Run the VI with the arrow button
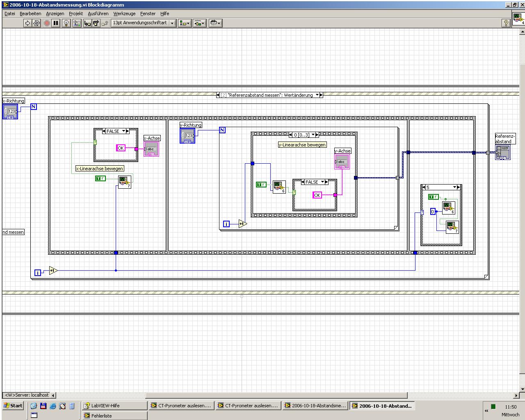 pos(27,23)
